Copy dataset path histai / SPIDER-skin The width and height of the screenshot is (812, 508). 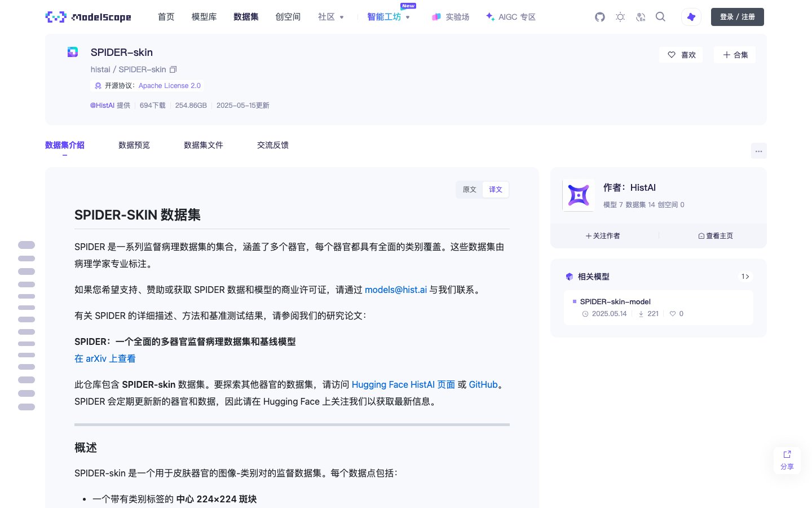coord(174,69)
